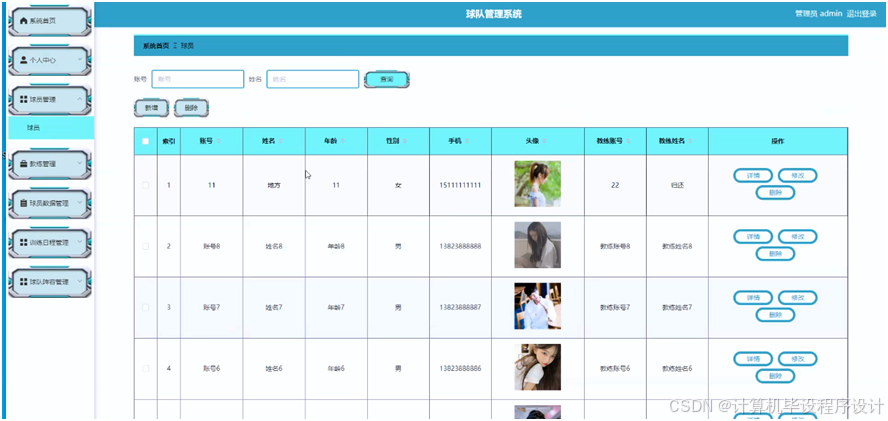The image size is (888, 421).
Task: Click 删除 in the 账号8 row
Action: click(x=775, y=254)
